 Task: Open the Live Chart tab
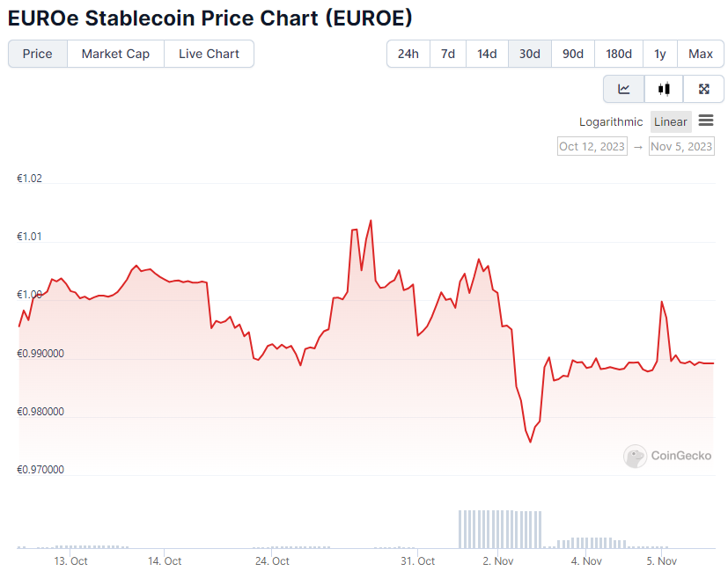coord(209,54)
